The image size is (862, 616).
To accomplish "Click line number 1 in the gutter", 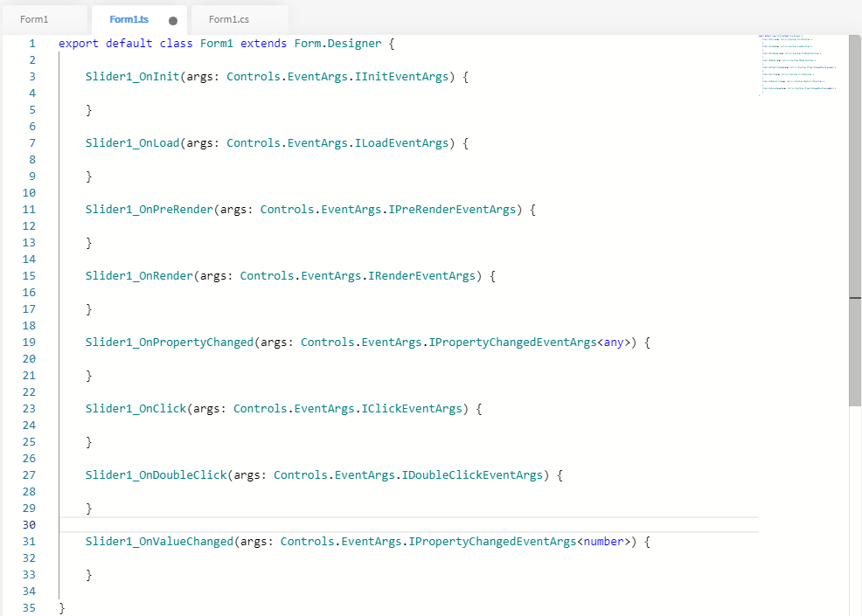I will [31, 43].
